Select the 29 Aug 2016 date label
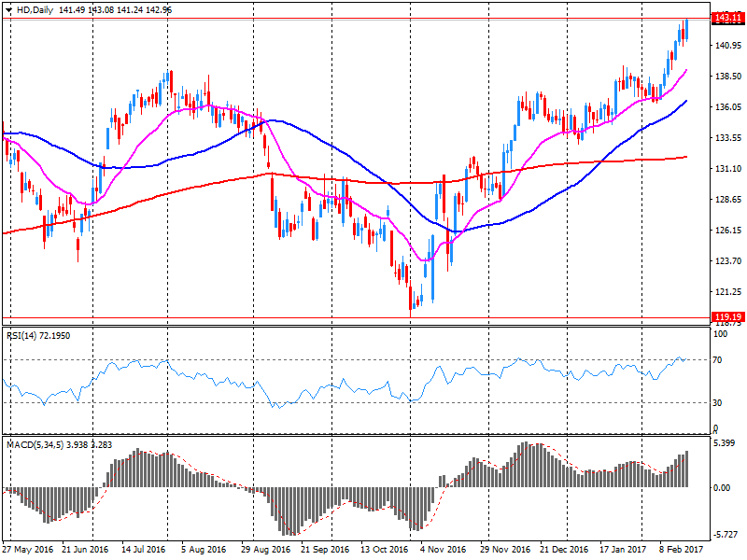The width and height of the screenshot is (747, 560). [x=265, y=549]
